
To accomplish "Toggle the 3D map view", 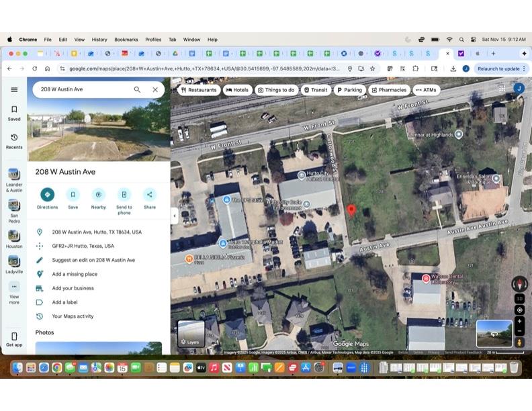I will 519,299.
